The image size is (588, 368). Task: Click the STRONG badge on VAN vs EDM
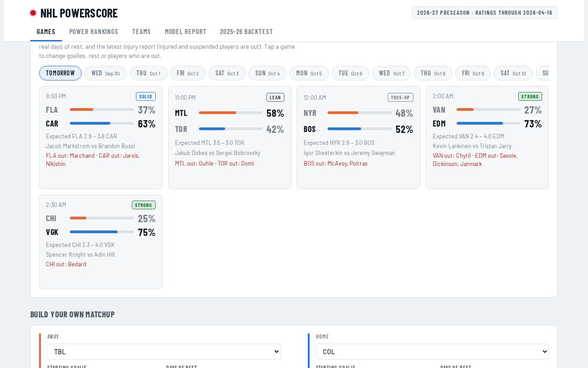click(530, 97)
